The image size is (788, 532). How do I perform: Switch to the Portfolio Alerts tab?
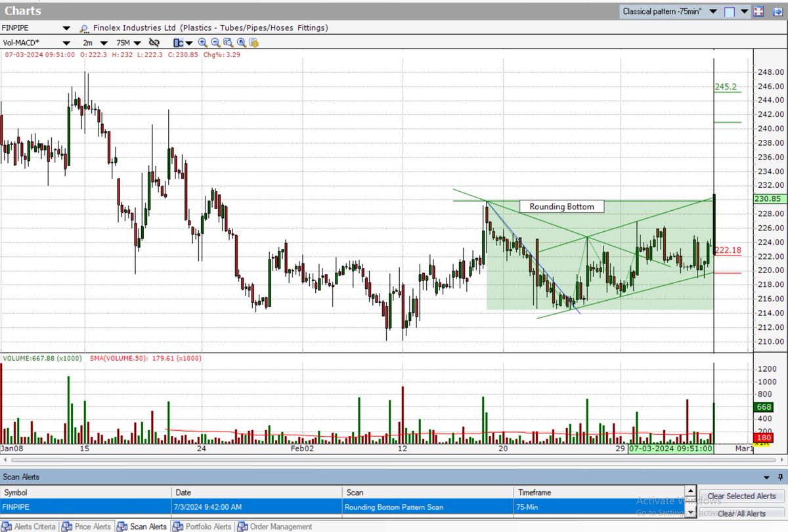tap(202, 526)
